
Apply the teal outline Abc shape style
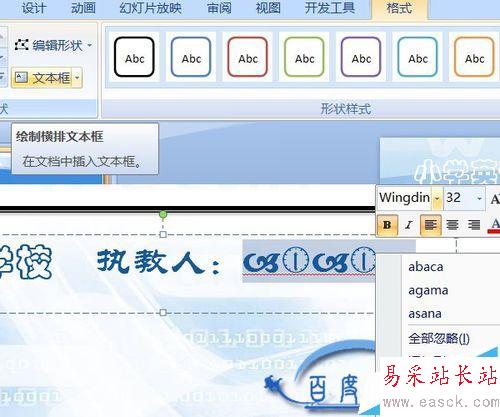tap(418, 57)
